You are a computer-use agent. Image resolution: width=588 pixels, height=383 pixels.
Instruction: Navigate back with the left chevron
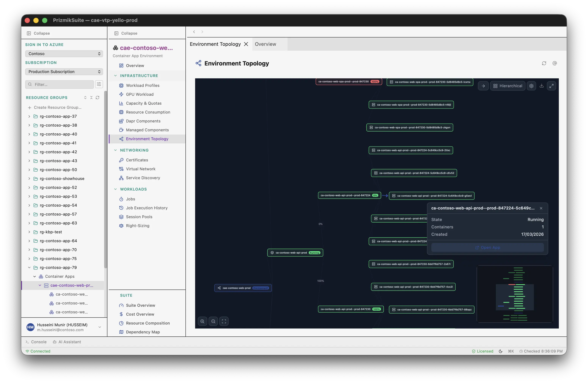(194, 32)
